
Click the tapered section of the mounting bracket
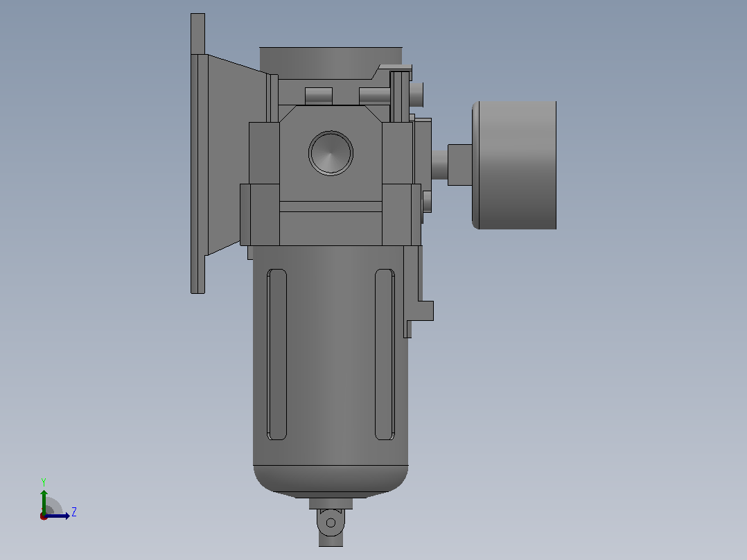(237, 155)
